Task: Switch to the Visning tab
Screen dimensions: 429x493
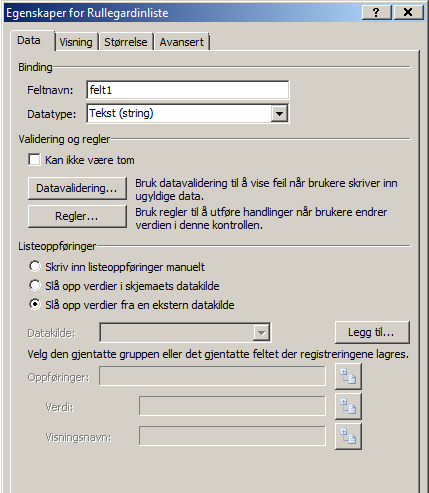Action: point(76,42)
